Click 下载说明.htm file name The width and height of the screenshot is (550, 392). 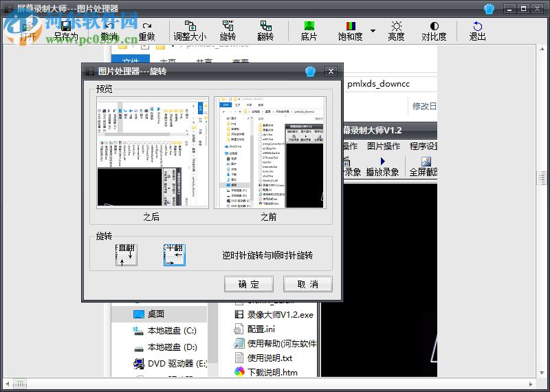(x=272, y=372)
